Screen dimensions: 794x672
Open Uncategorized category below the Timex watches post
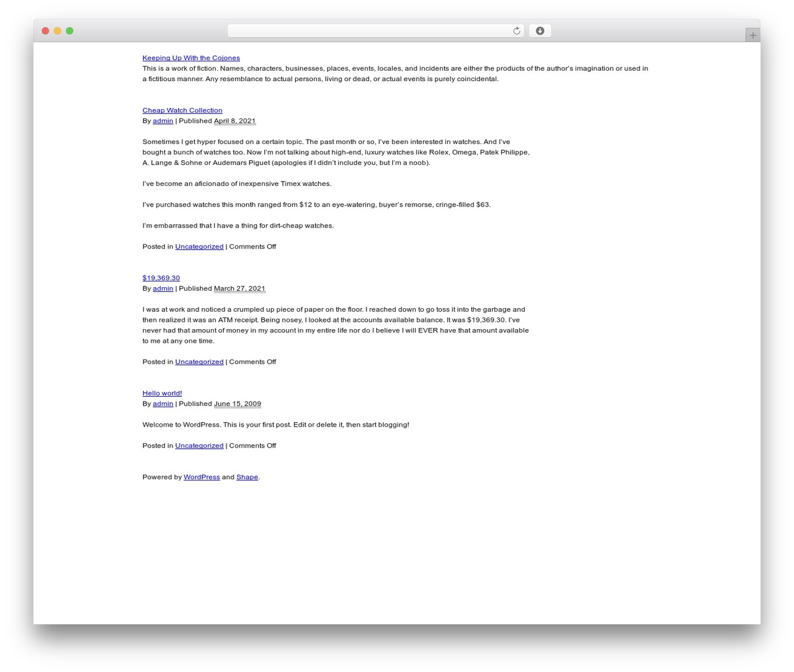point(199,247)
